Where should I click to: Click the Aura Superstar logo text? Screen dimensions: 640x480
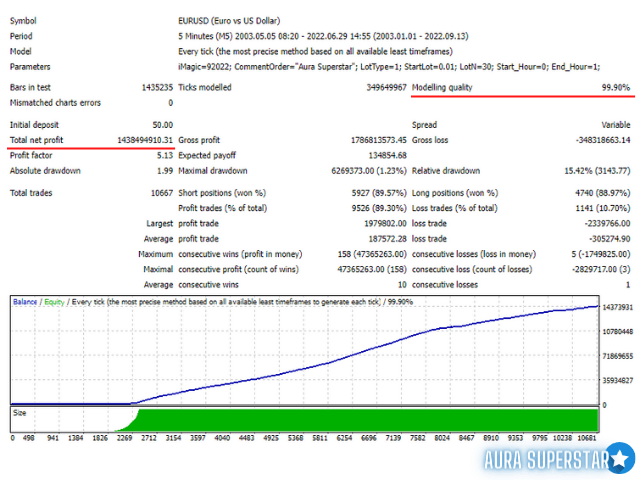click(544, 459)
